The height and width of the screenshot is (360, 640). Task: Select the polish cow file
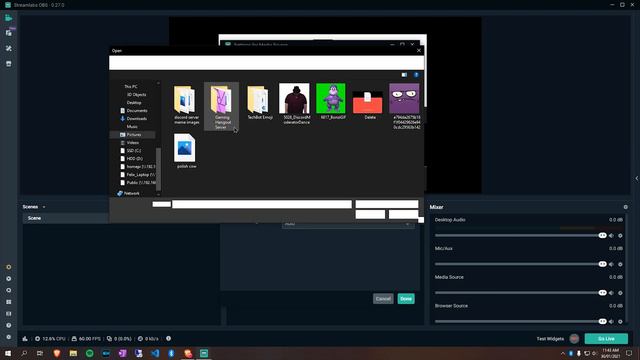pos(186,151)
